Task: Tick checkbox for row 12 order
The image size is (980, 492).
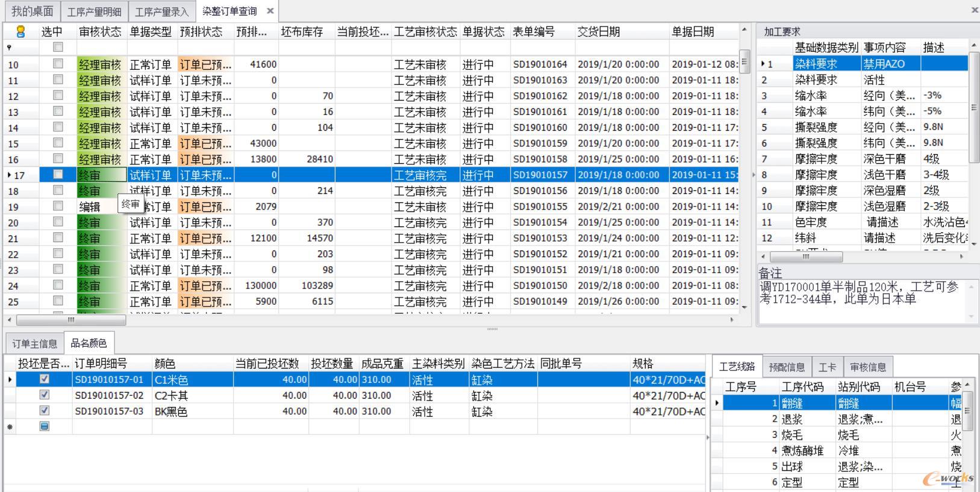Action: click(x=58, y=95)
